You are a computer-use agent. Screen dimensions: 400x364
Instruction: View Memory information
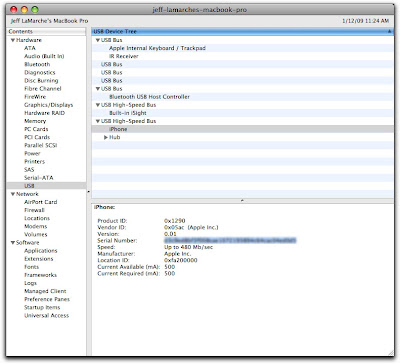(35, 121)
